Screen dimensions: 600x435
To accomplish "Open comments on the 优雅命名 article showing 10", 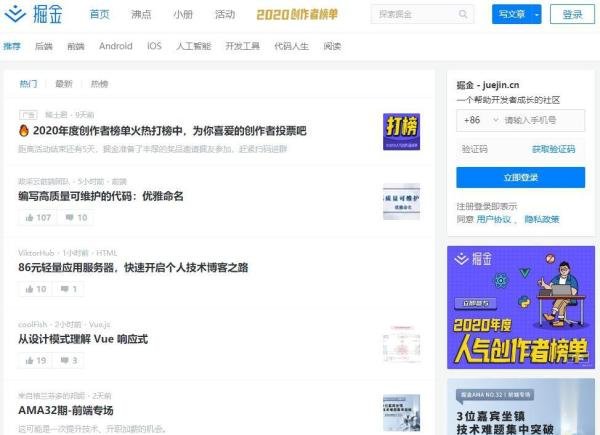I will click(76, 218).
